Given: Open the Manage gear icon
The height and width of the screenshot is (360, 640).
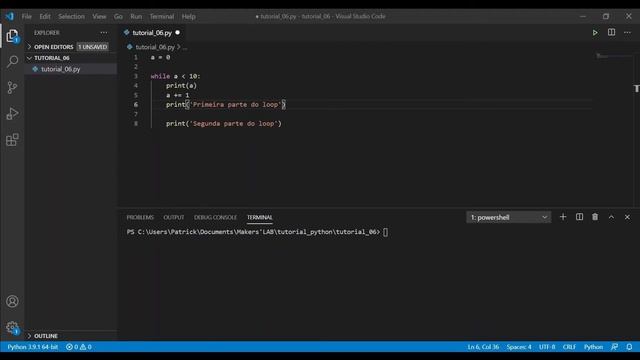Looking at the screenshot, I should pos(12,327).
